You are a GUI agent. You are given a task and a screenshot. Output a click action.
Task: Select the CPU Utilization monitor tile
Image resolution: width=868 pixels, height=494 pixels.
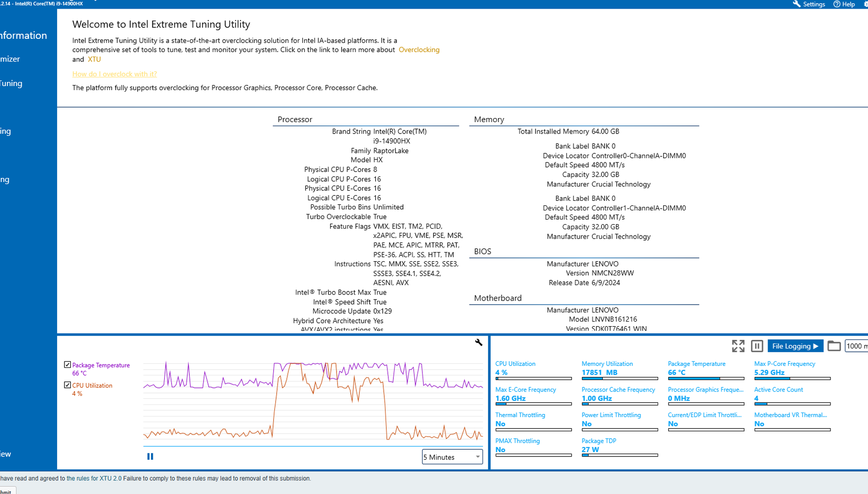point(533,371)
